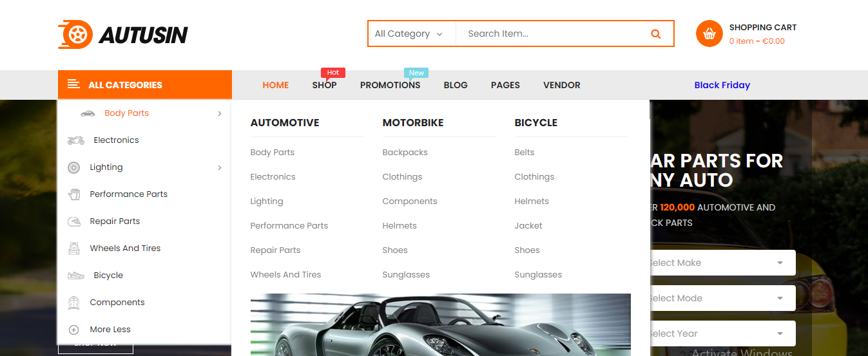Click the helmet icon beside Repair Parts
The width and height of the screenshot is (868, 356).
(73, 221)
